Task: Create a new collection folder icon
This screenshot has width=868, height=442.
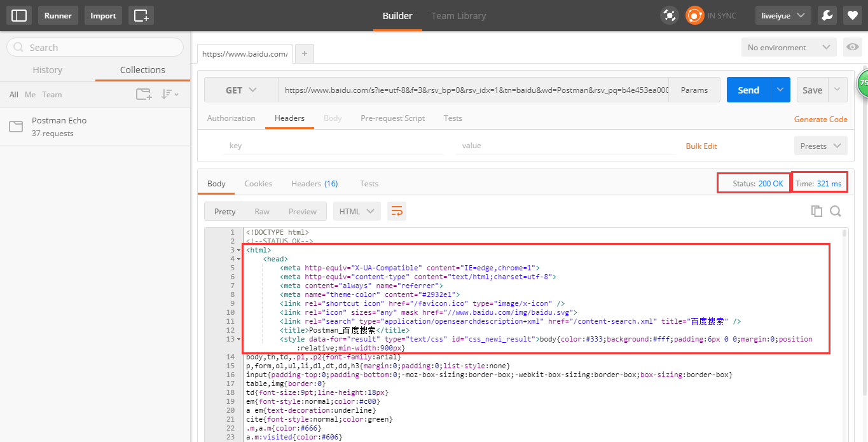Action: click(144, 94)
